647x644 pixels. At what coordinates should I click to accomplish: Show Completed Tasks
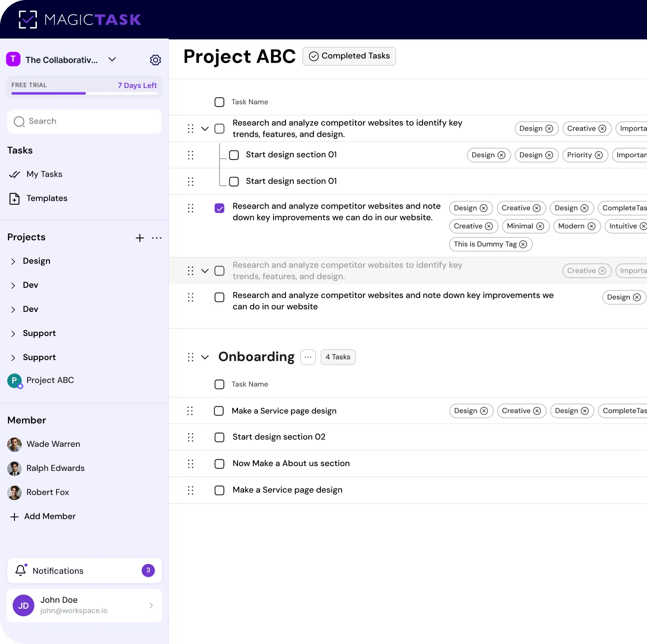tap(349, 56)
